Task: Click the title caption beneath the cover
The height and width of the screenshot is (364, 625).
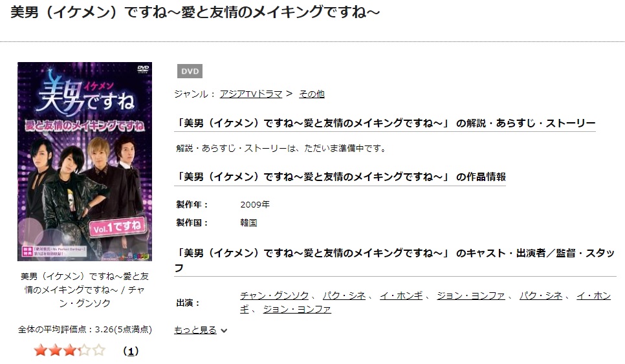Action: click(85, 290)
